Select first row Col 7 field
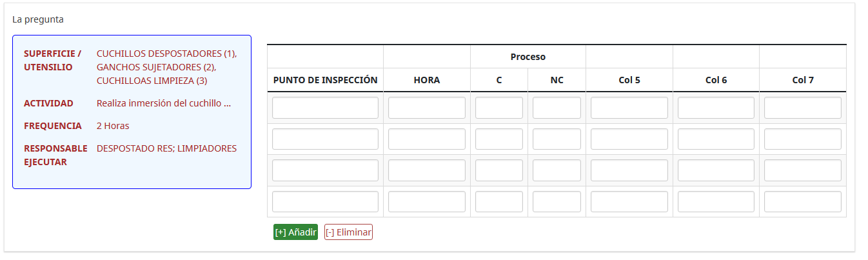Viewport: 868px width, 260px height. [803, 108]
